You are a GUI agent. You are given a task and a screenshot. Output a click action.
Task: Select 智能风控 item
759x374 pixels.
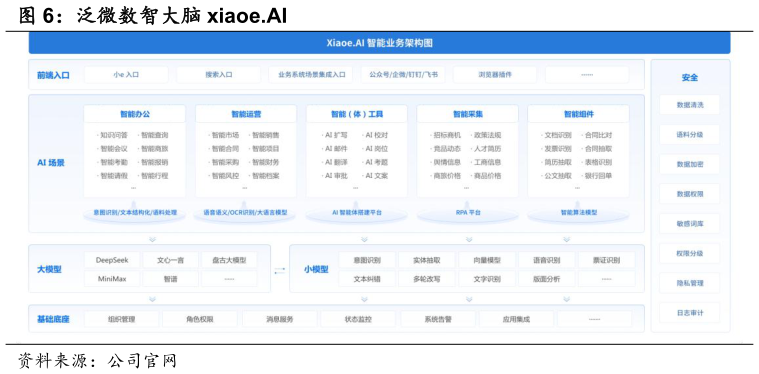pyautogui.click(x=225, y=176)
